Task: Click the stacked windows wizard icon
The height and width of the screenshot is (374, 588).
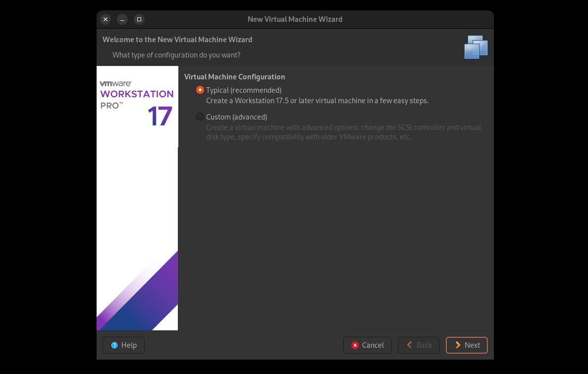Action: pyautogui.click(x=476, y=47)
